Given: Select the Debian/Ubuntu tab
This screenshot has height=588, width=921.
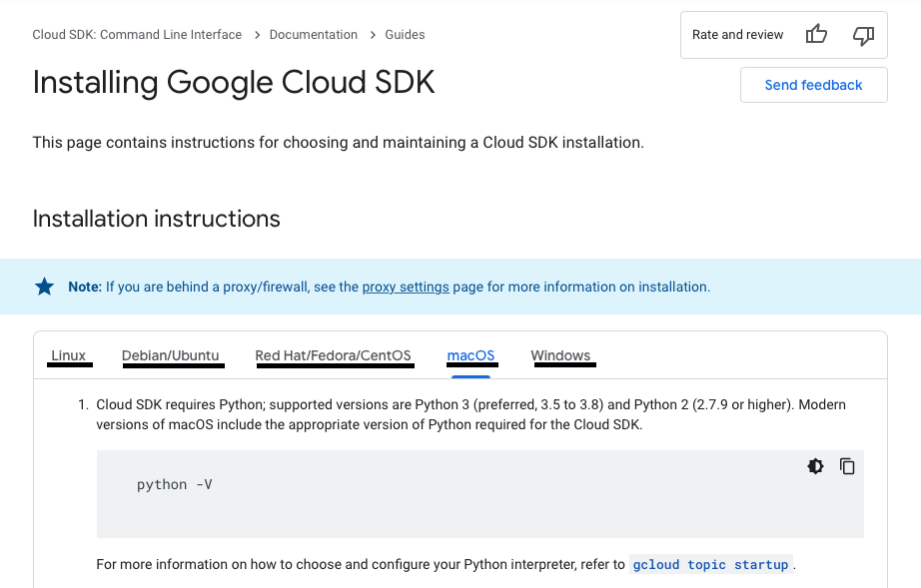Looking at the screenshot, I should (171, 355).
